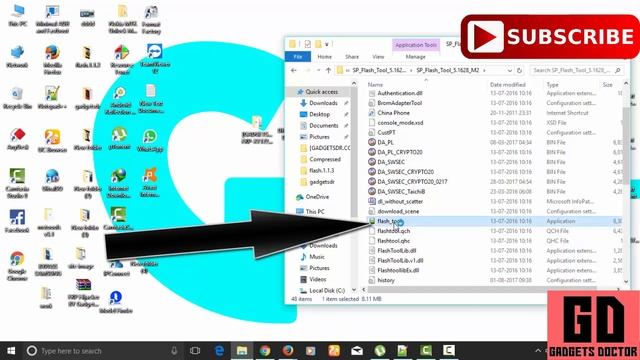Click the Windows Start button
This screenshot has width=640, height=360.
click(11, 351)
